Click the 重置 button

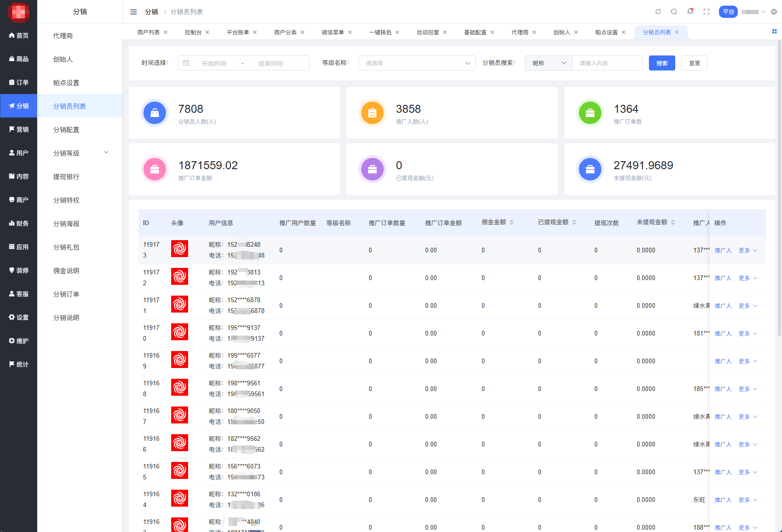(694, 63)
